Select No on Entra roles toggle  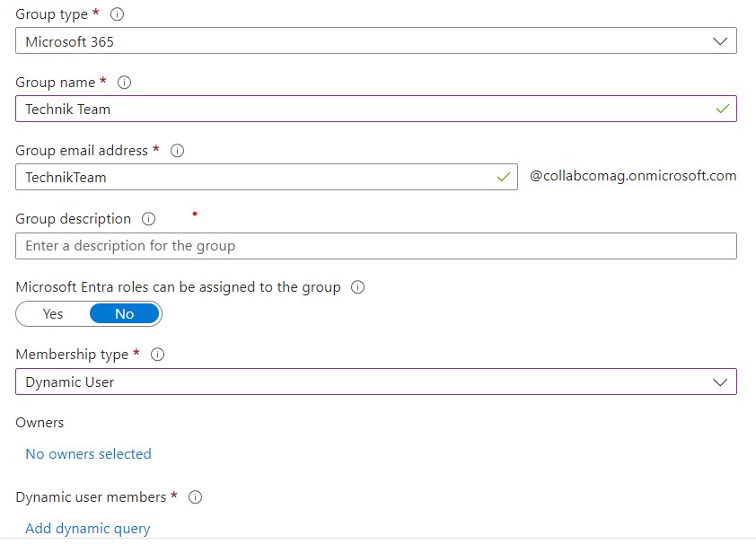[125, 314]
